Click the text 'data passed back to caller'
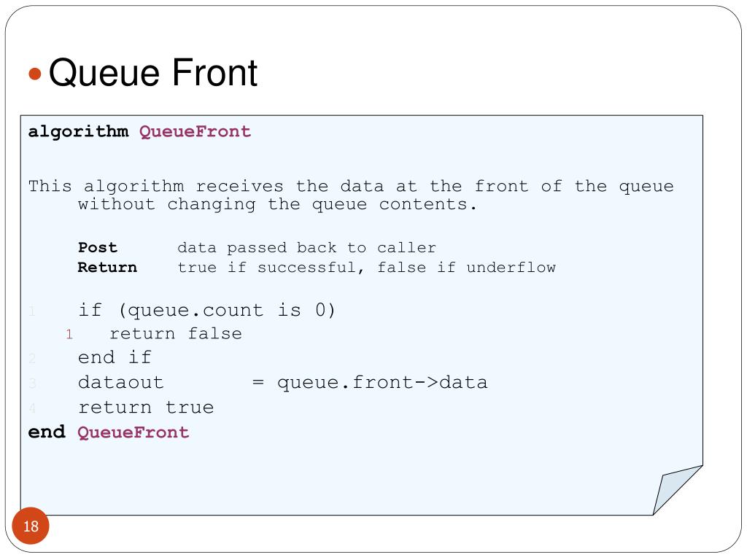The width and height of the screenshot is (747, 560). [307, 248]
